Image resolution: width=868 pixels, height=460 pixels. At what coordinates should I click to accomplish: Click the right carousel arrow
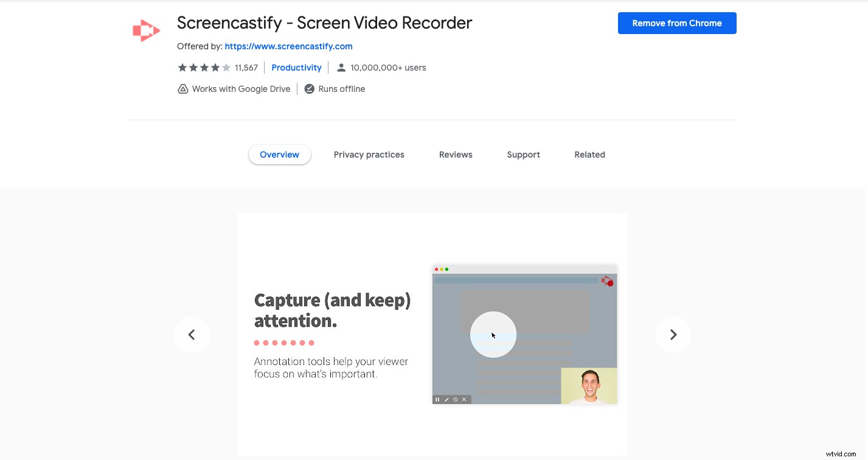click(673, 334)
